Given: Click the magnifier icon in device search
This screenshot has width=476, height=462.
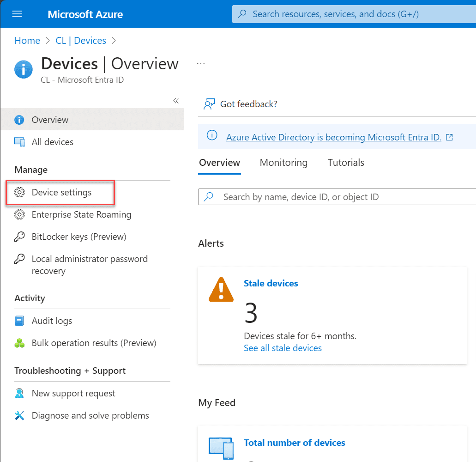Looking at the screenshot, I should (209, 197).
